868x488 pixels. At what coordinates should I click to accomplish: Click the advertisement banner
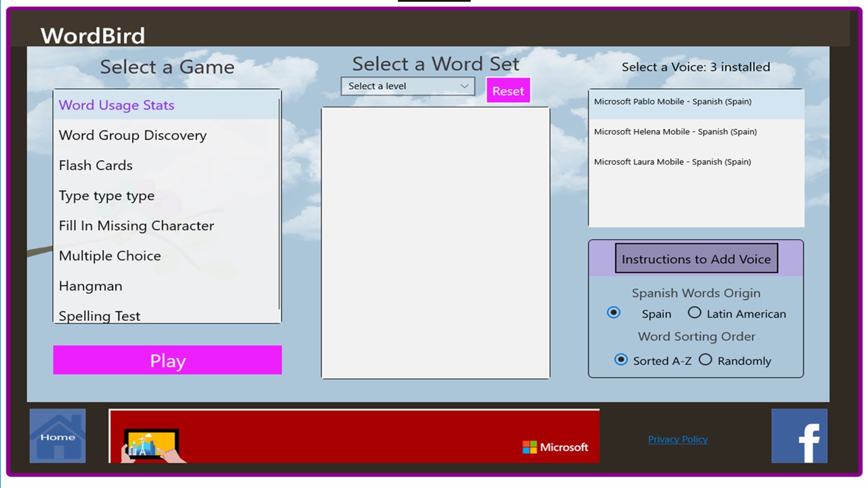354,435
